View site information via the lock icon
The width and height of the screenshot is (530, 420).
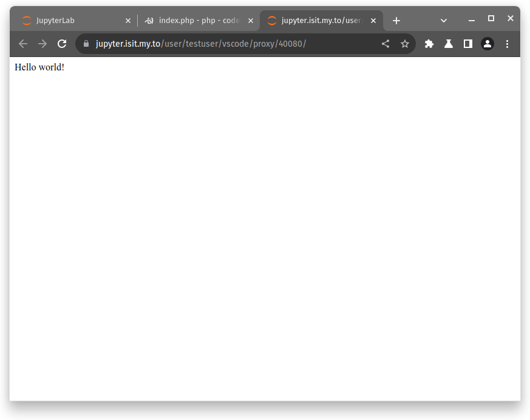86,44
